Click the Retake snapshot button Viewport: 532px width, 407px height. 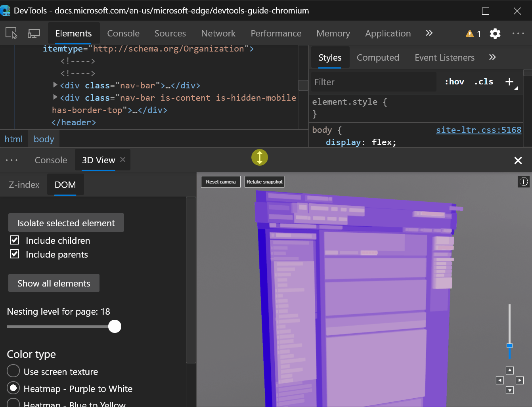(x=264, y=182)
